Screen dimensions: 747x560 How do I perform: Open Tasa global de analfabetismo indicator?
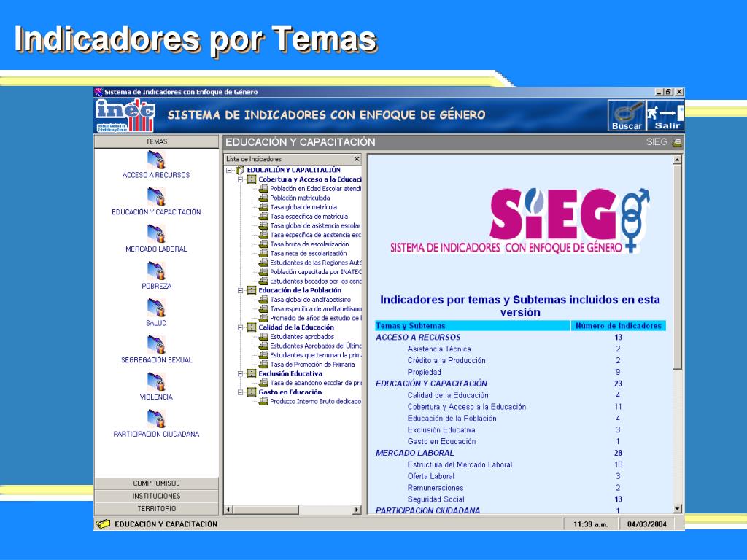tap(310, 300)
